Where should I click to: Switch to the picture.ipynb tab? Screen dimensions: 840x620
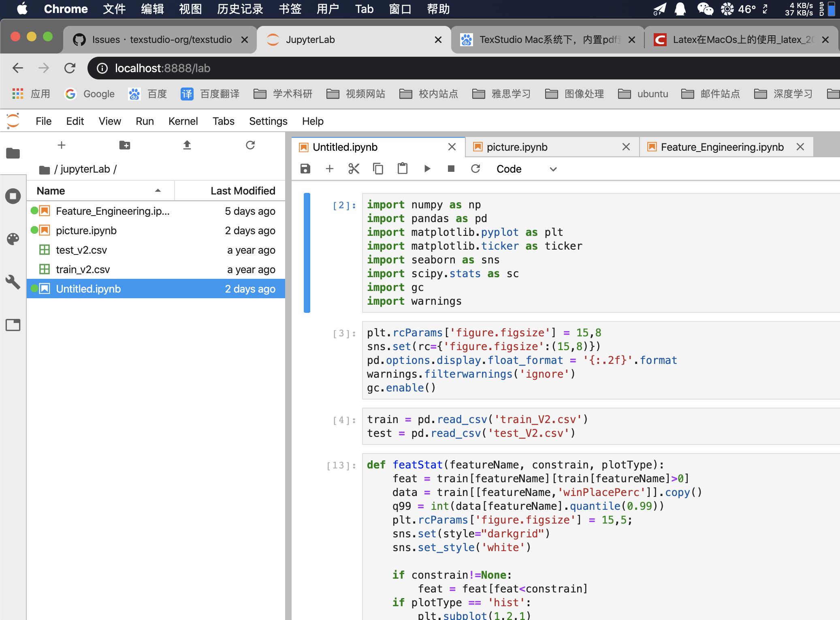[517, 147]
